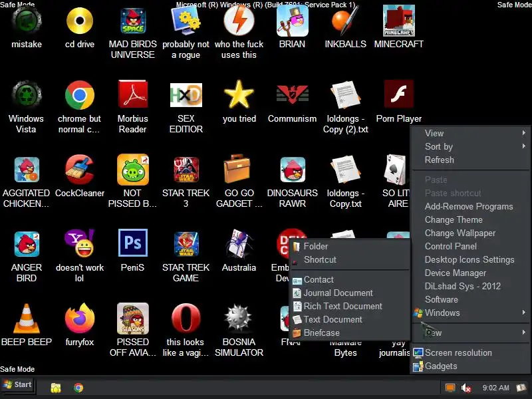The width and height of the screenshot is (532, 399).
Task: Choose Desktop Icons Settings entry
Action: click(x=470, y=259)
